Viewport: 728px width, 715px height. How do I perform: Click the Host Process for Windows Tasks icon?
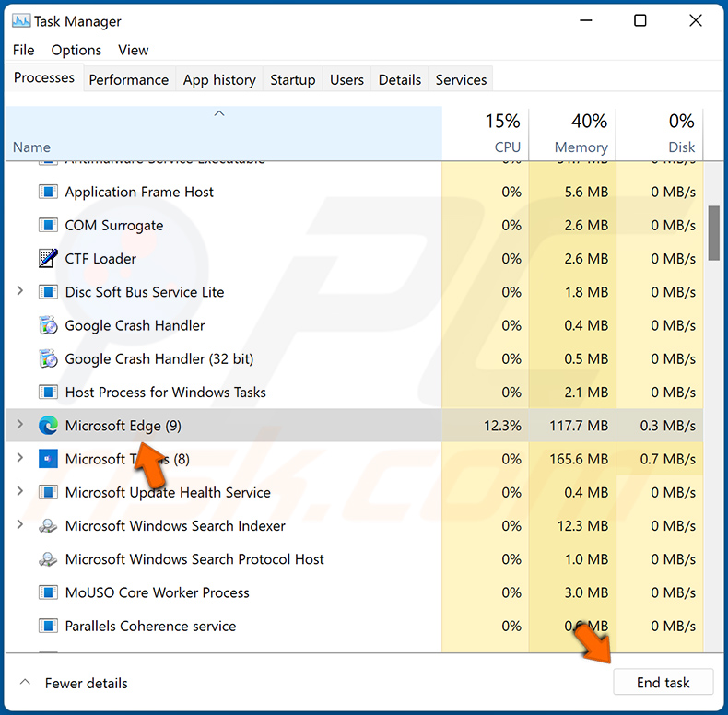click(48, 393)
